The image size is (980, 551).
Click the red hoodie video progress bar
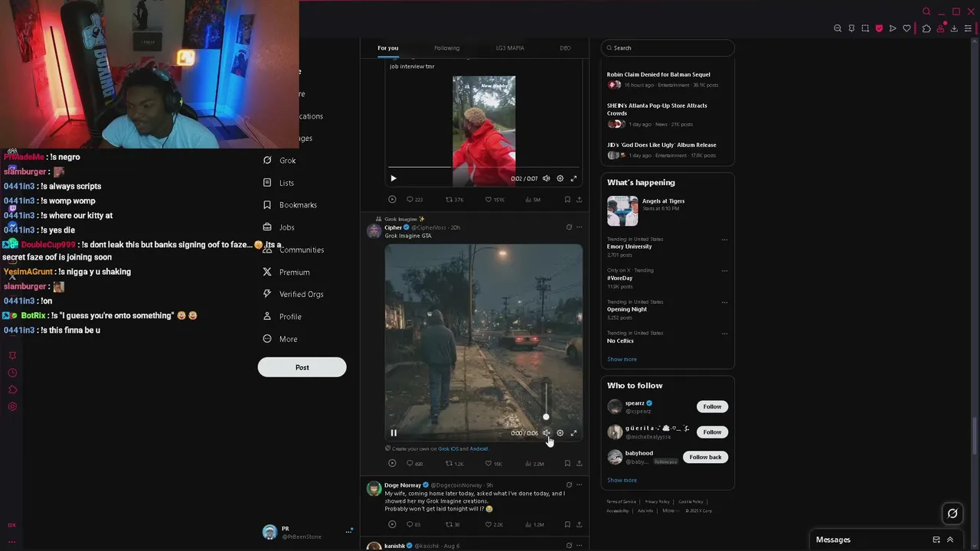point(484,167)
